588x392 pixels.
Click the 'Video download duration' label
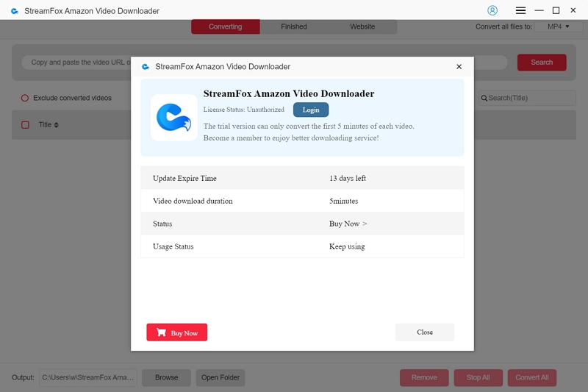pos(193,201)
